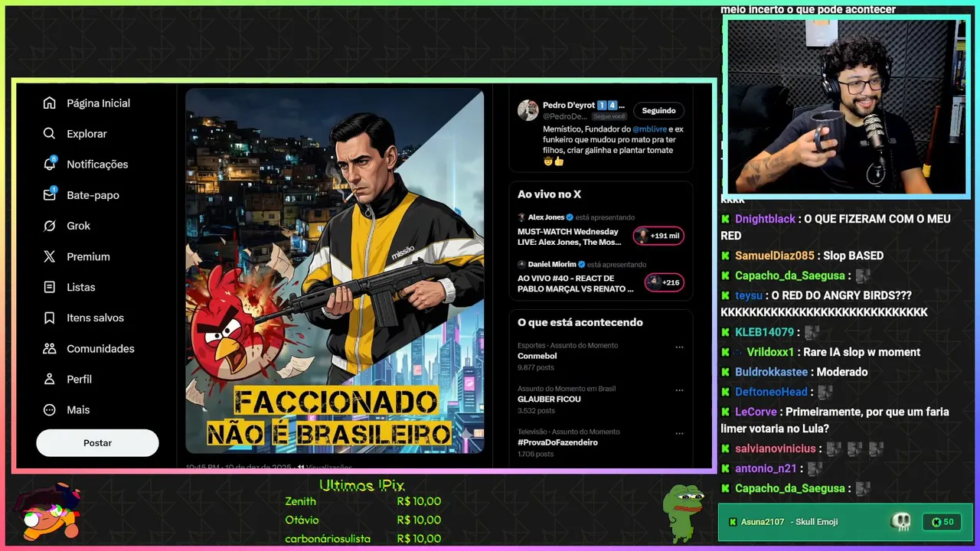This screenshot has width=980, height=551.
Task: Open the Mais circle icon
Action: tap(50, 409)
